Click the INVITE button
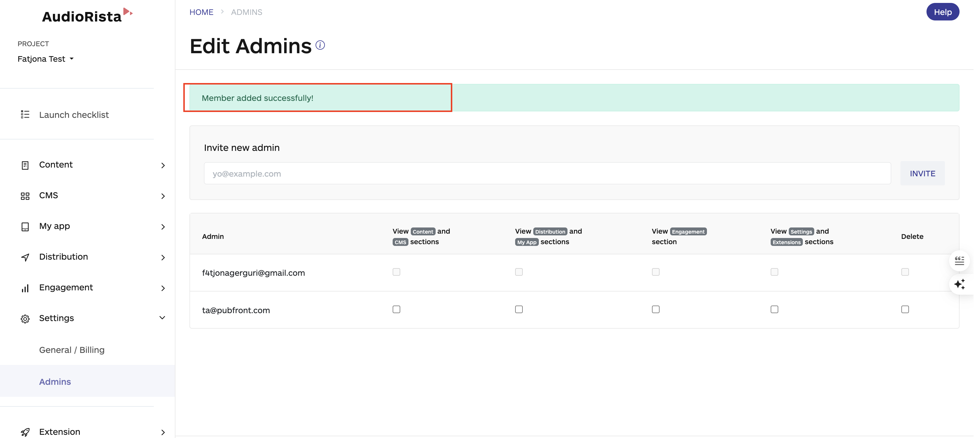The image size is (980, 438). click(x=923, y=173)
